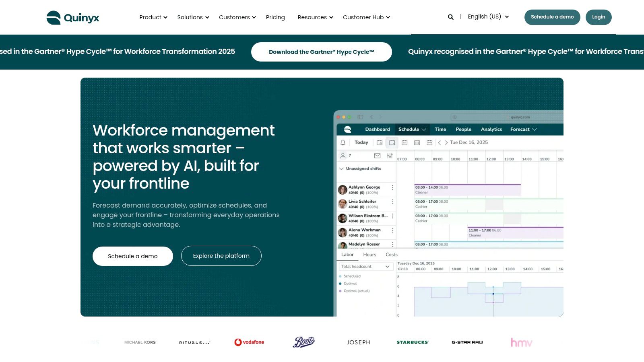
Task: Click the Login button
Action: click(599, 17)
